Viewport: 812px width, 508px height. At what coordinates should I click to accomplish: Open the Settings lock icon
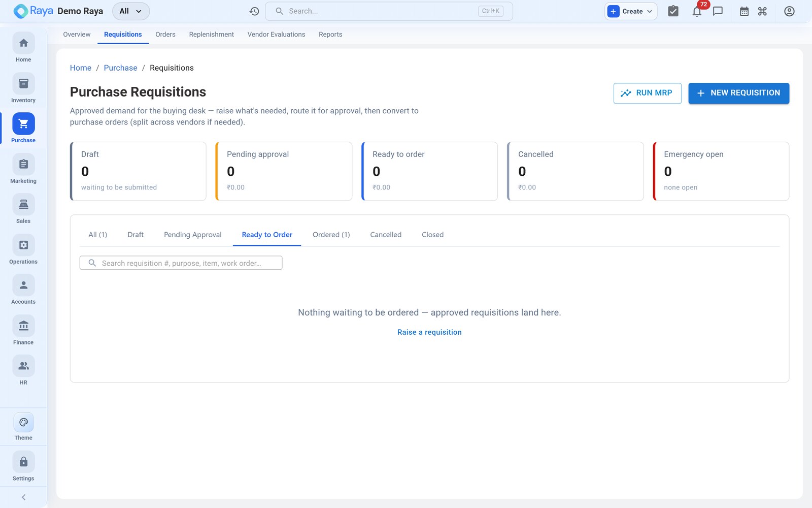coord(23,462)
